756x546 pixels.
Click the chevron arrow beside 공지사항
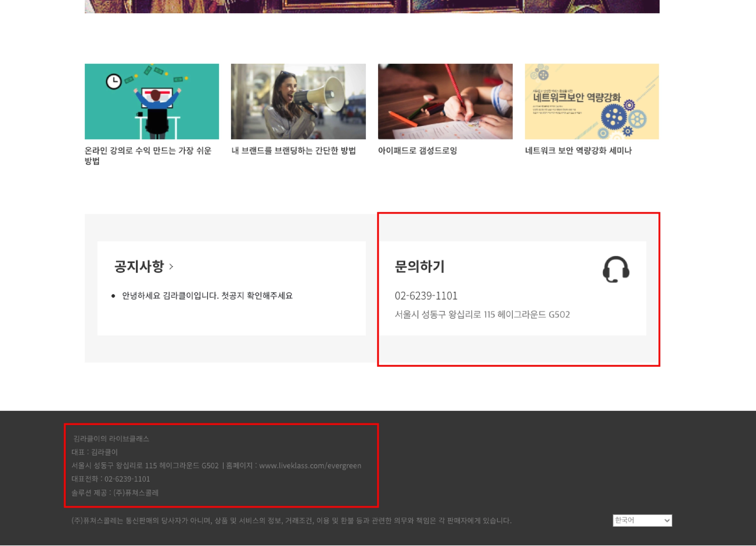(x=171, y=266)
